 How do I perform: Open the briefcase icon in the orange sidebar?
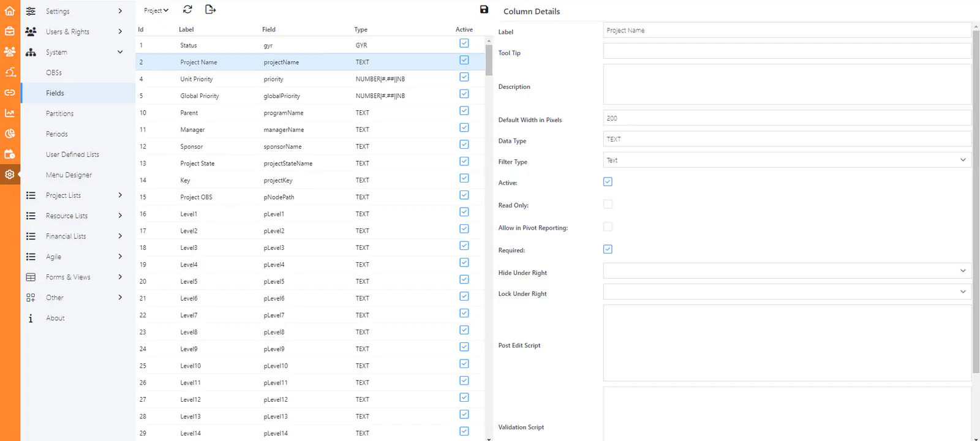point(10,31)
